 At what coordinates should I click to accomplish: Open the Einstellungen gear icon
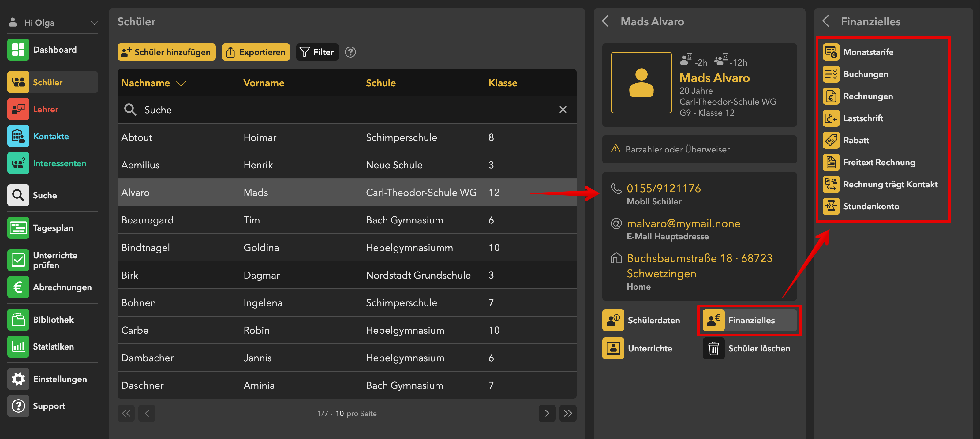click(18, 379)
